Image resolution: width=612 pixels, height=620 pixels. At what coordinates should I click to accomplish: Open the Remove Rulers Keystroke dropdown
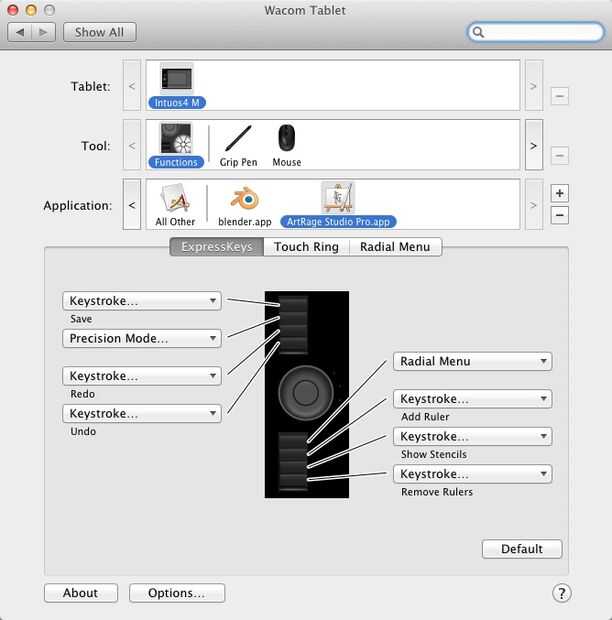pos(472,474)
